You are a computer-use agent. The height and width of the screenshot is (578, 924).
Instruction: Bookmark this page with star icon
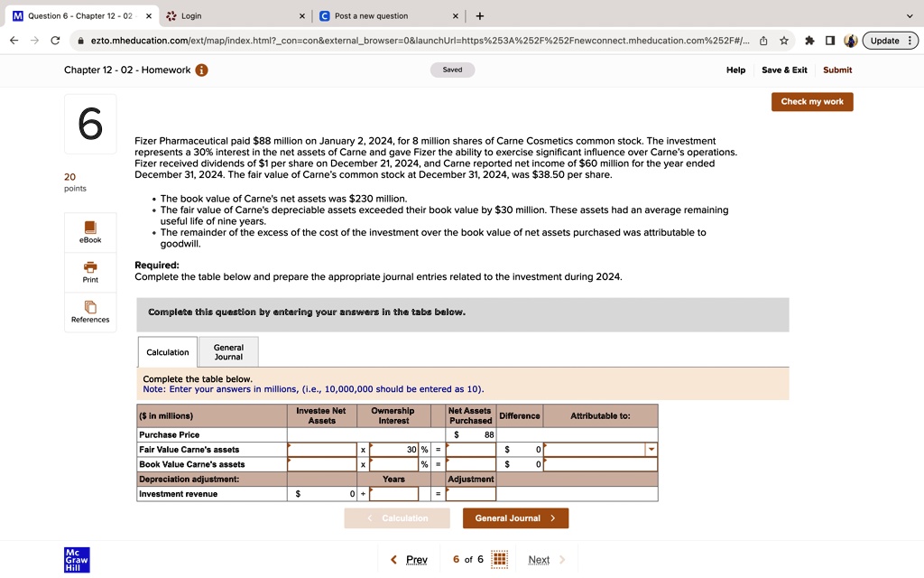click(x=784, y=41)
